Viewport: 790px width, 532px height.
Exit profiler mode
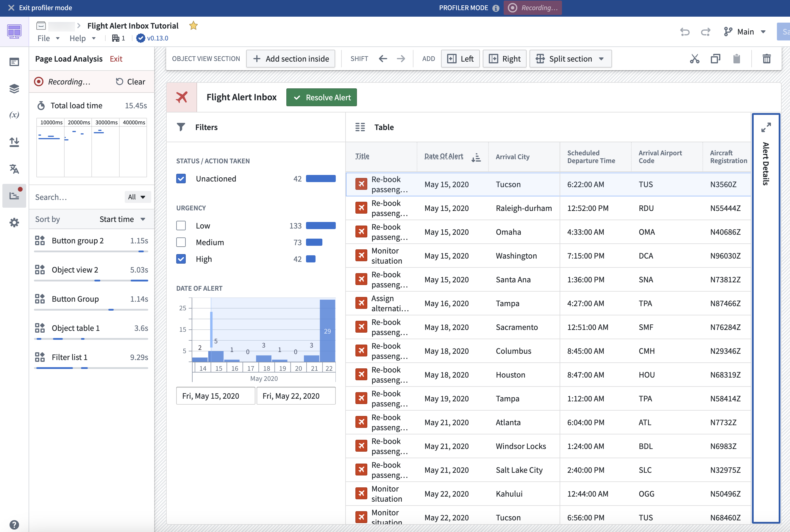(x=40, y=8)
